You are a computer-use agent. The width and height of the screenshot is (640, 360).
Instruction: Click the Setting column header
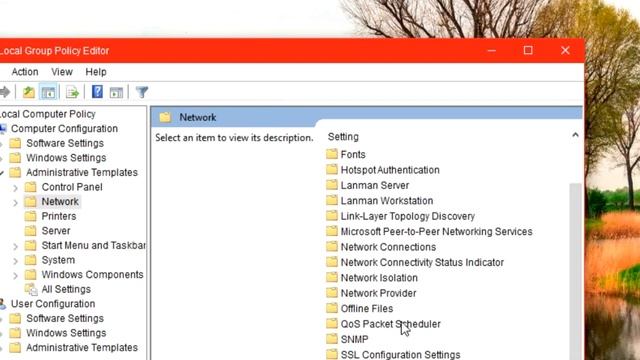pyautogui.click(x=343, y=137)
